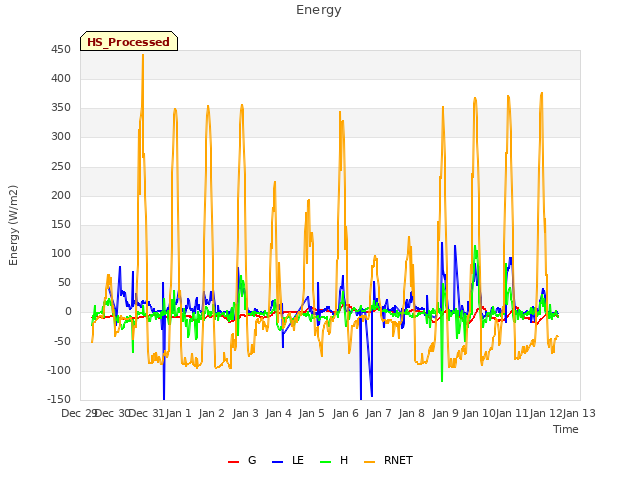
Task: Click the HS_Processed label box
Action: pyautogui.click(x=129, y=41)
